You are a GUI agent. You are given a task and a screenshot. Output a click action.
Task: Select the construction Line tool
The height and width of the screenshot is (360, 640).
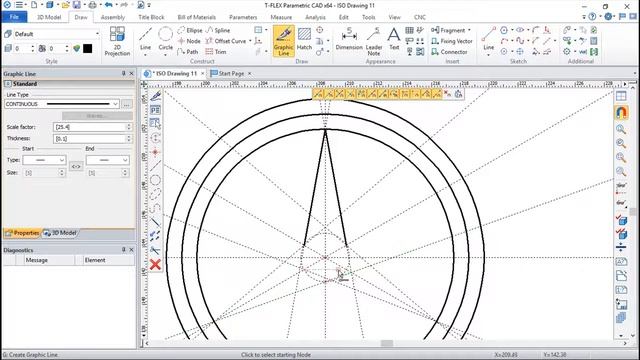pos(145,40)
